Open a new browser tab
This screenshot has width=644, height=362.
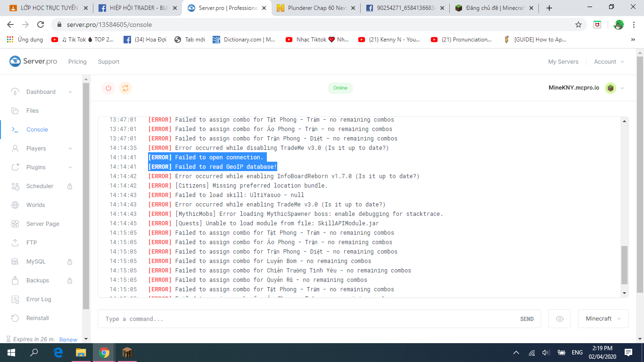point(549,8)
